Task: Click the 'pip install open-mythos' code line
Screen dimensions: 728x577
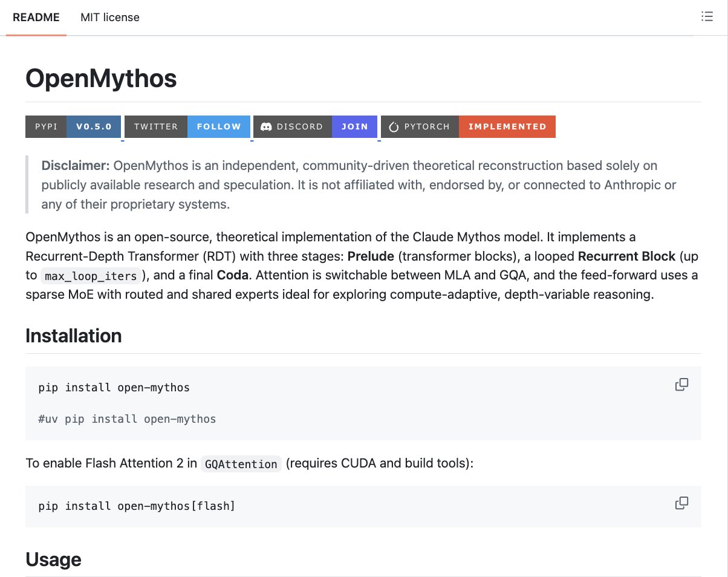Action: [114, 388]
